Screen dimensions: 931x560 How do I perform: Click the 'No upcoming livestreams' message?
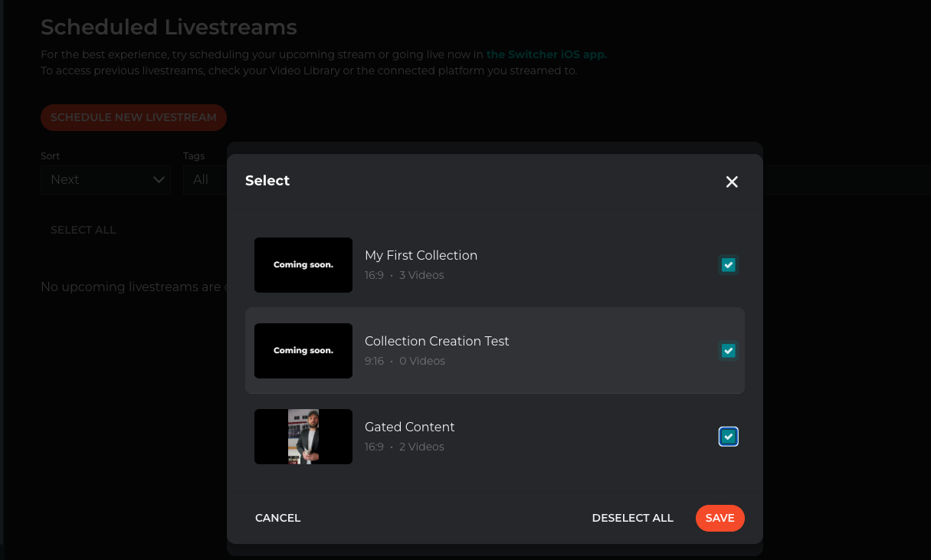point(134,287)
